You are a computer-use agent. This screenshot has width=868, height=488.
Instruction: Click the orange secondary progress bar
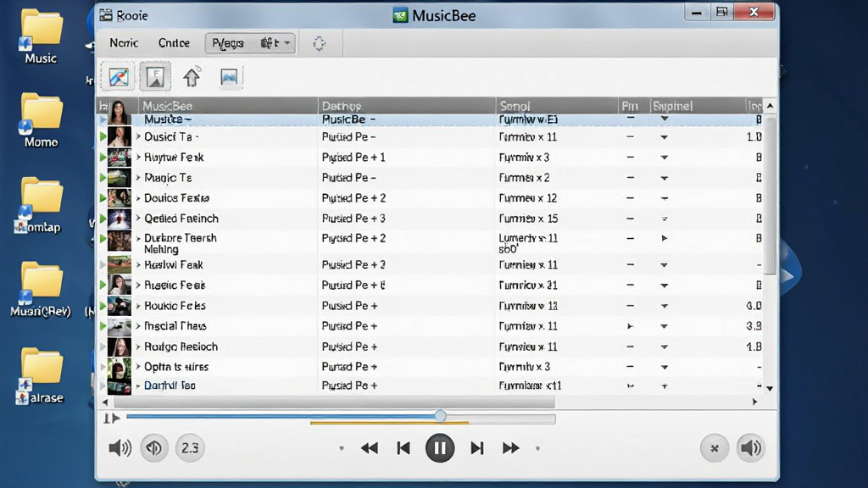point(390,423)
